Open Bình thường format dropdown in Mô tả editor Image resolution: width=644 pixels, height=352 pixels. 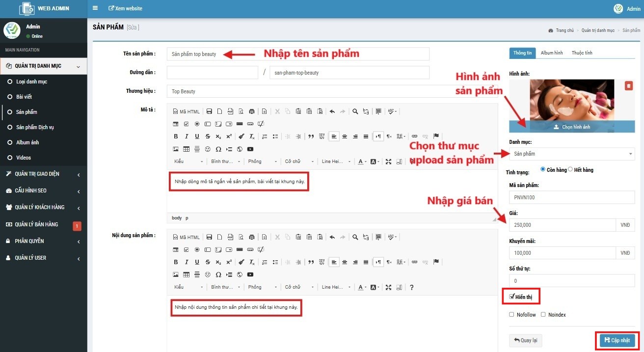(226, 162)
